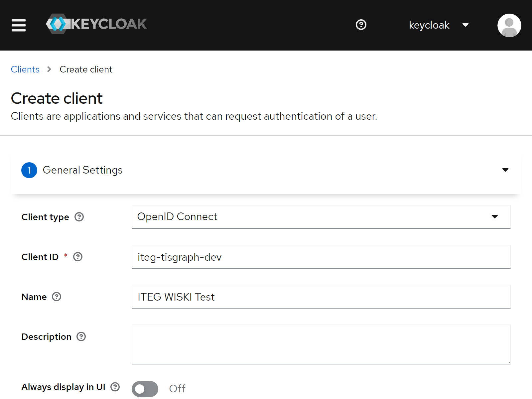The height and width of the screenshot is (399, 532).
Task: Select the Create client breadcrumb item
Action: pos(86,69)
